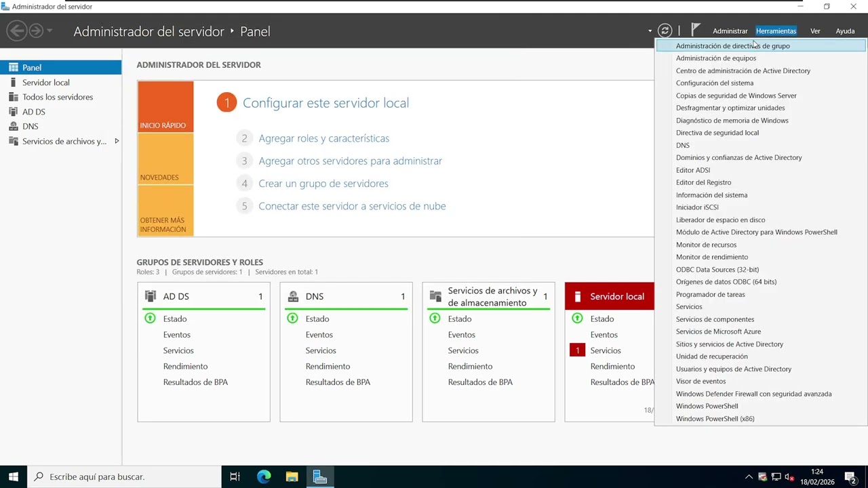
Task: Open Eventos in the AD DS tile
Action: (x=176, y=334)
